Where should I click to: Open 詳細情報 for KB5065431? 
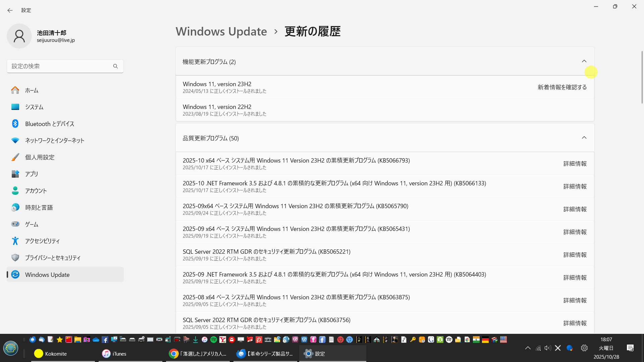pyautogui.click(x=575, y=232)
